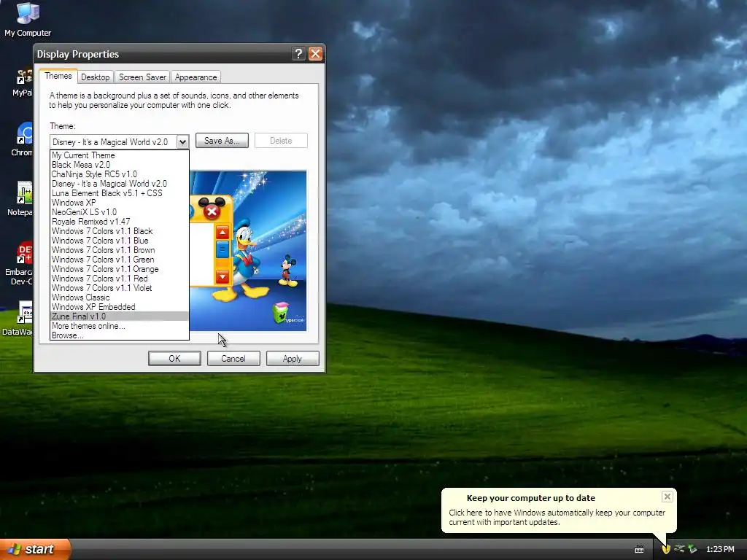Select ChaNinja Style RC5 v1.0 theme
The height and width of the screenshot is (560, 747).
click(x=120, y=174)
